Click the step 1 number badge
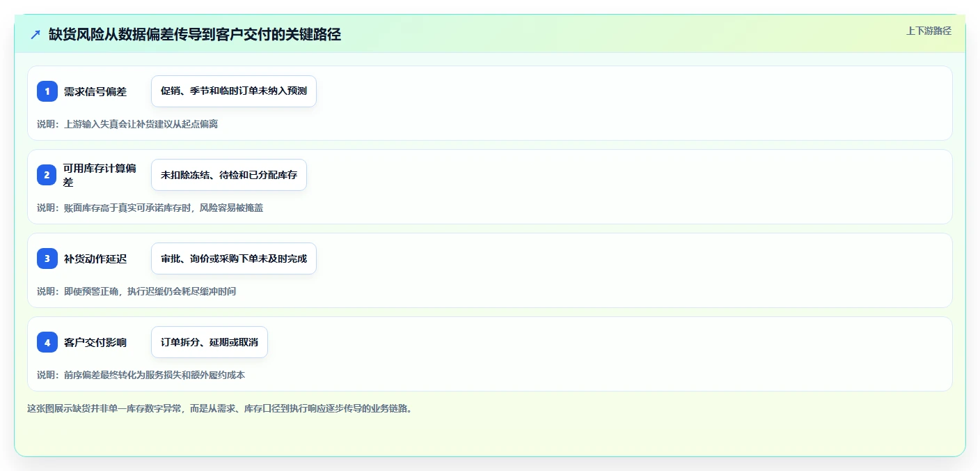The image size is (980, 471). click(47, 91)
